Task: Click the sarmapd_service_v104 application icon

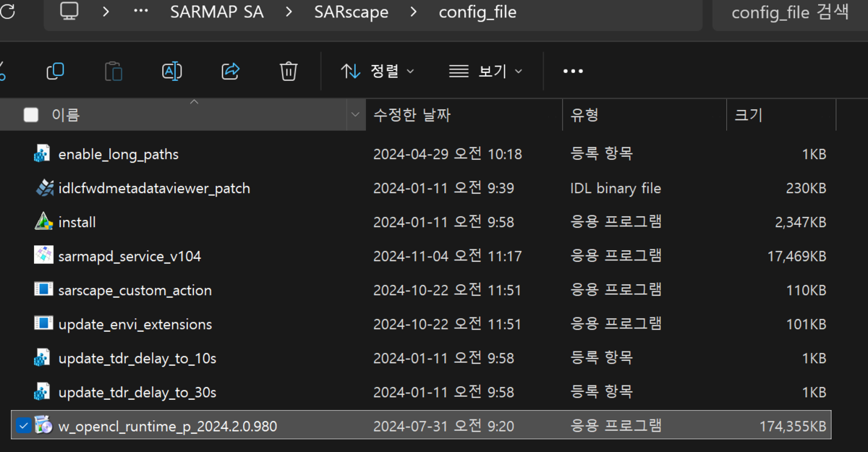Action: [42, 255]
